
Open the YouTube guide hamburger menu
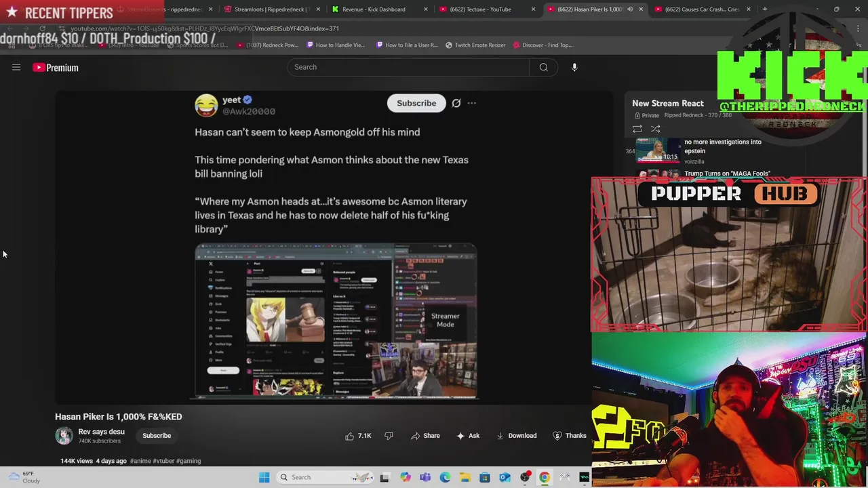[16, 67]
